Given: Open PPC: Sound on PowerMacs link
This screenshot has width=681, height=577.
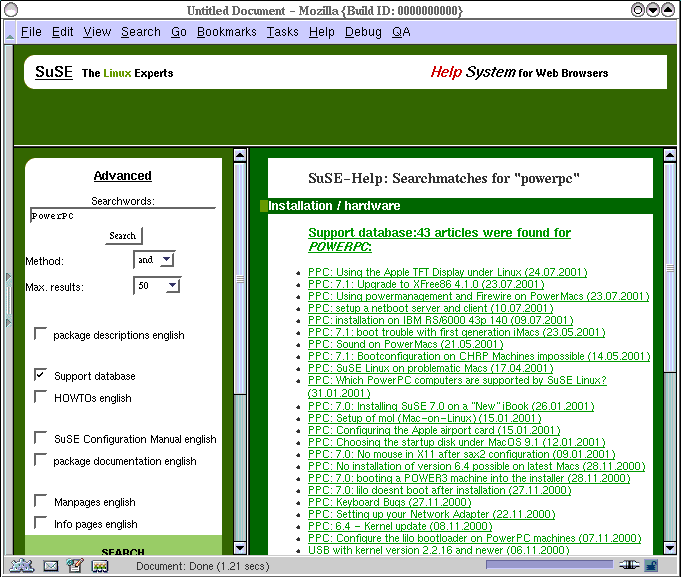Looking at the screenshot, I should click(x=406, y=344).
